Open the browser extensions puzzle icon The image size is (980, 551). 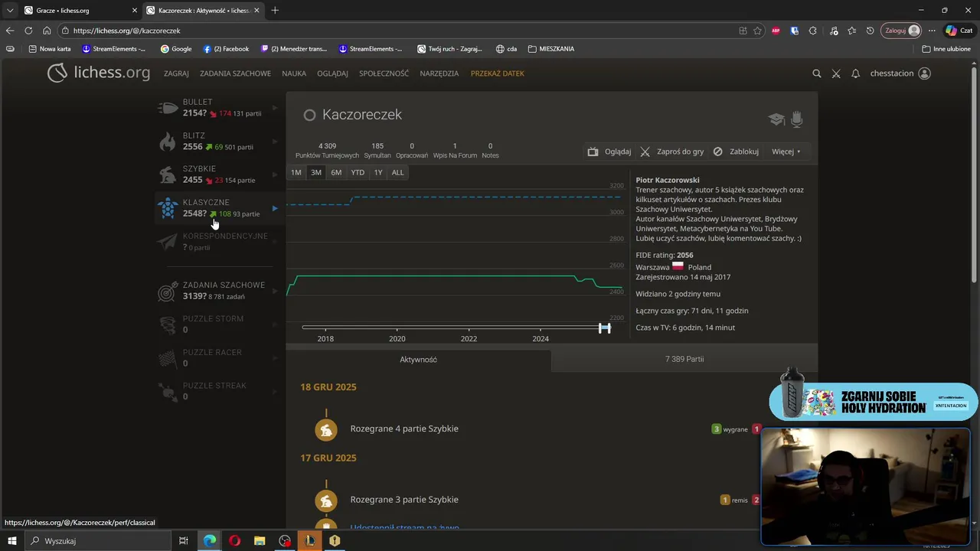tap(813, 31)
